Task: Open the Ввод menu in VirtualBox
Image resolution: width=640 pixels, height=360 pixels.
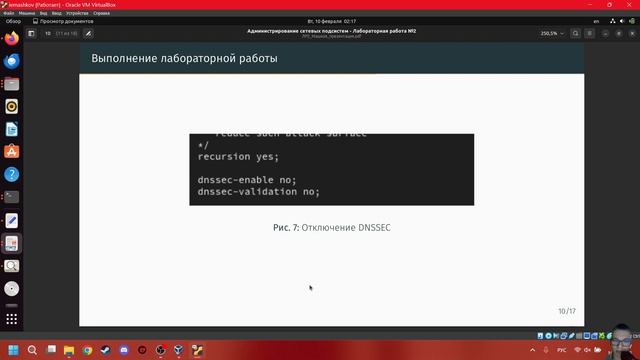Action: click(57, 13)
